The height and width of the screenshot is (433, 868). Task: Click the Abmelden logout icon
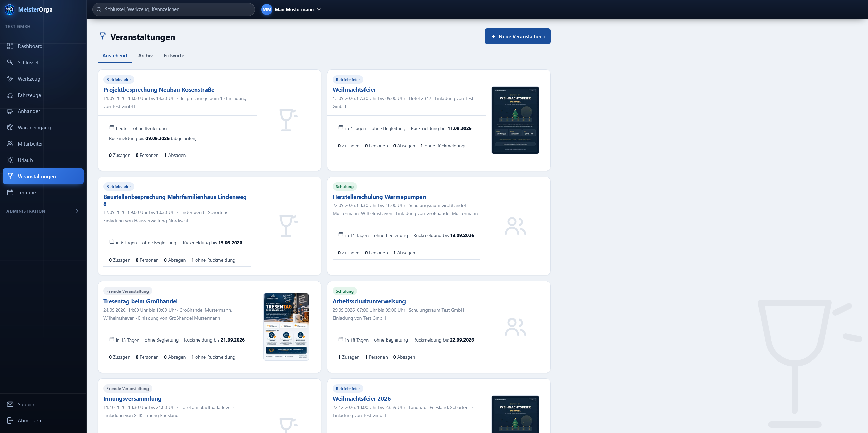(10, 420)
